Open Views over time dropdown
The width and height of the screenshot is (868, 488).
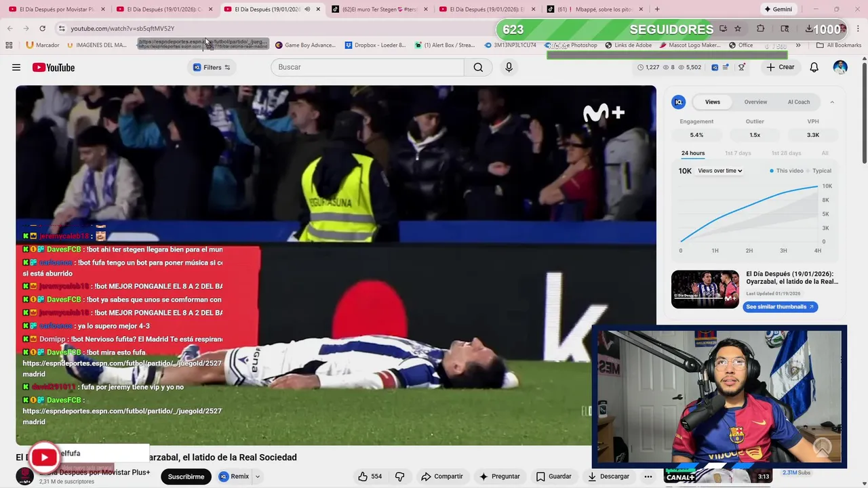(719, 171)
